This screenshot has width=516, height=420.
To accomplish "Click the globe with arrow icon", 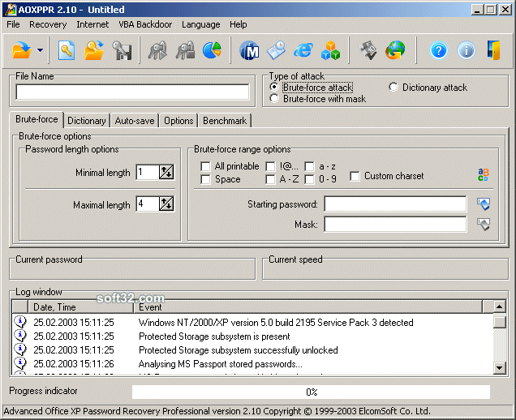I will [x=395, y=50].
